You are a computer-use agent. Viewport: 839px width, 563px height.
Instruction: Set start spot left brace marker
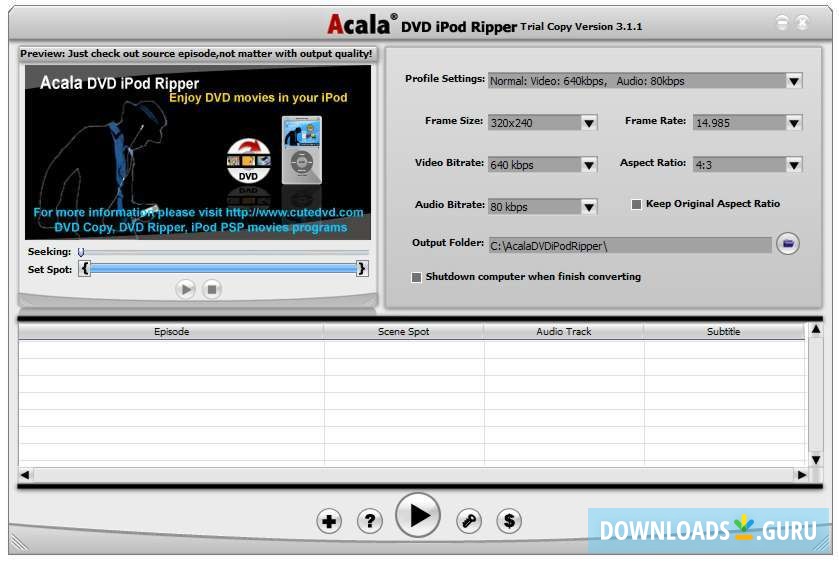point(85,268)
